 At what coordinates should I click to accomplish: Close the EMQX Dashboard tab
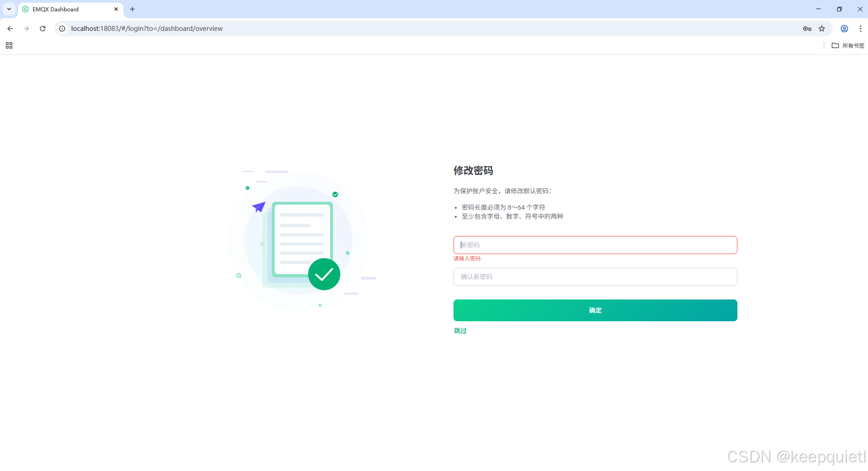(116, 9)
